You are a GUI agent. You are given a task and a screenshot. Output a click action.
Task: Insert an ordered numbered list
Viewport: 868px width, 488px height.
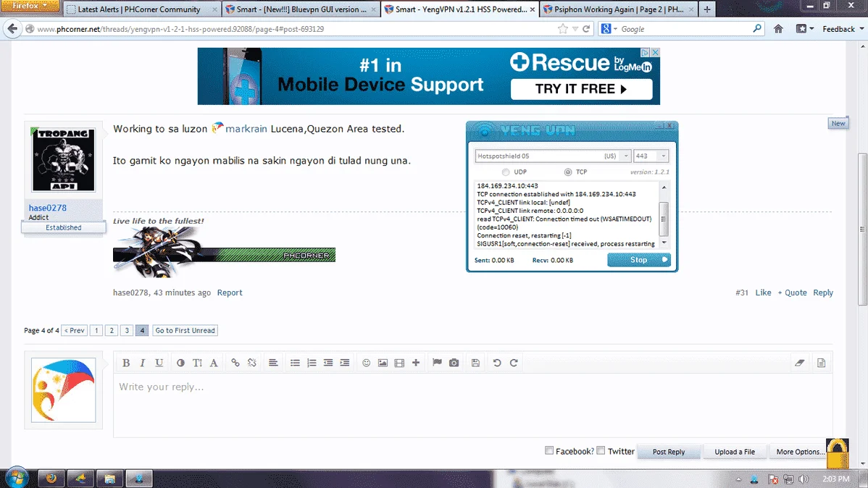pos(312,363)
